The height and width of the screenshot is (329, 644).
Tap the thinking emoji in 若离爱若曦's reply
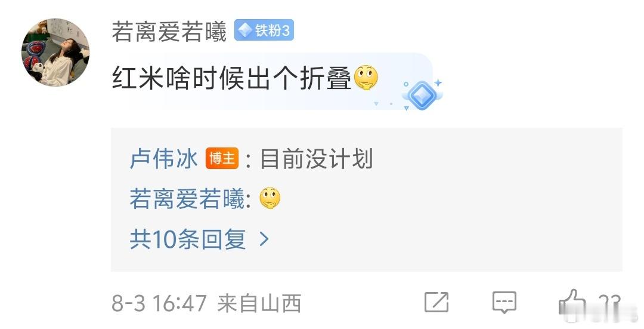pyautogui.click(x=270, y=199)
